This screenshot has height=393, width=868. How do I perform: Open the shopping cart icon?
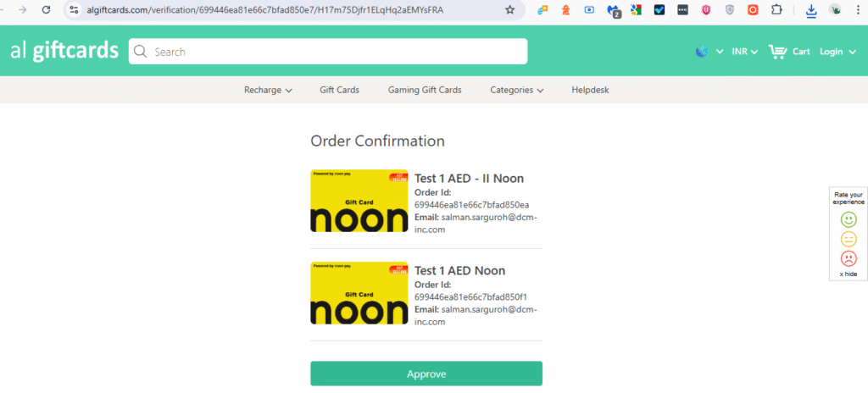point(776,52)
